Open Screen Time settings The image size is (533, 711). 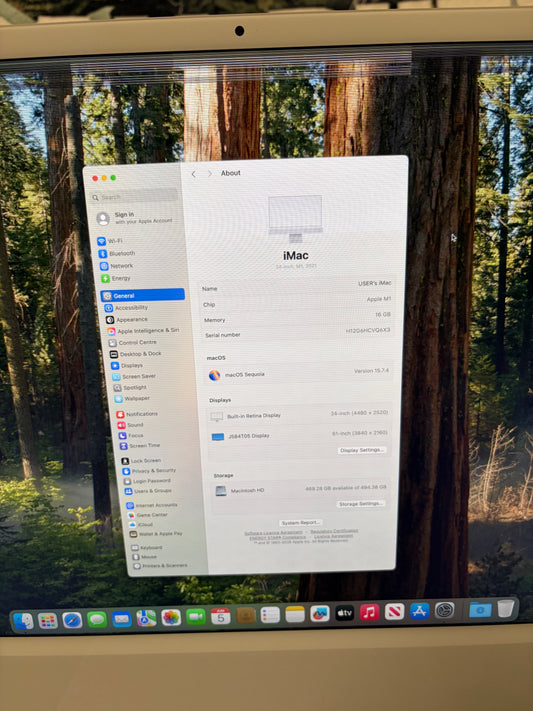[140, 446]
